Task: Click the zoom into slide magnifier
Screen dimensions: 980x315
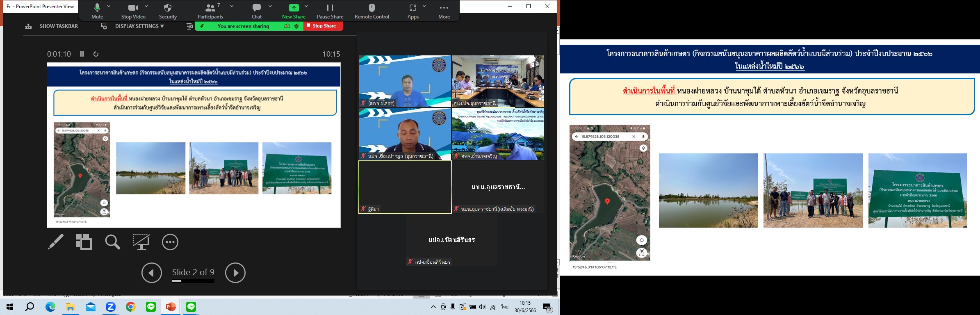Action: (112, 242)
